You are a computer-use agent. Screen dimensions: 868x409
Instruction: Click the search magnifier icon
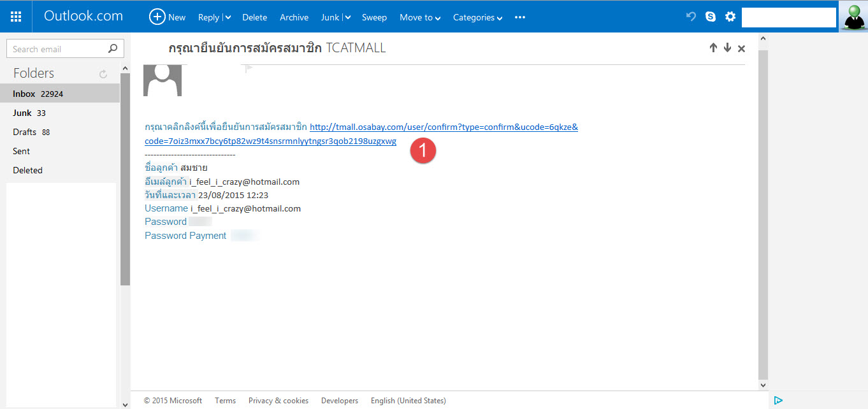pyautogui.click(x=113, y=48)
